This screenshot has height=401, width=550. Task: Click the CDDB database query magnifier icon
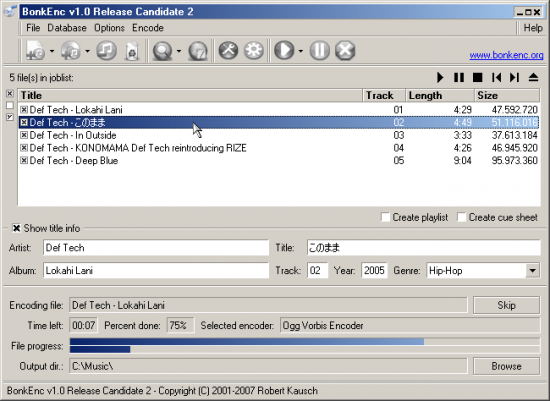coord(162,51)
